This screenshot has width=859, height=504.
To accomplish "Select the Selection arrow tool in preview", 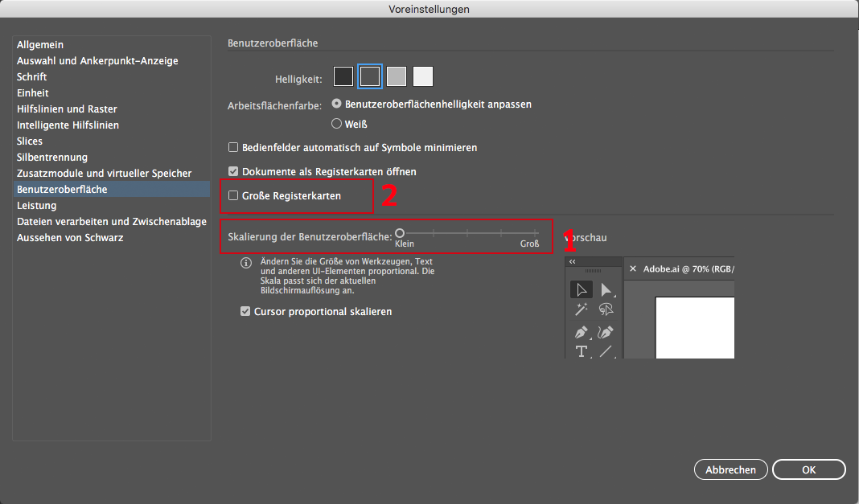I will pos(582,289).
